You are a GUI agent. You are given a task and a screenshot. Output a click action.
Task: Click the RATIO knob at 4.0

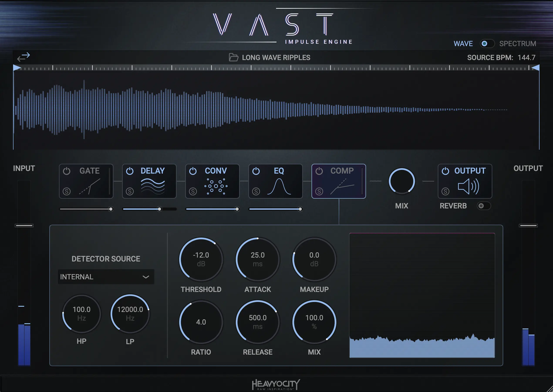tap(201, 322)
